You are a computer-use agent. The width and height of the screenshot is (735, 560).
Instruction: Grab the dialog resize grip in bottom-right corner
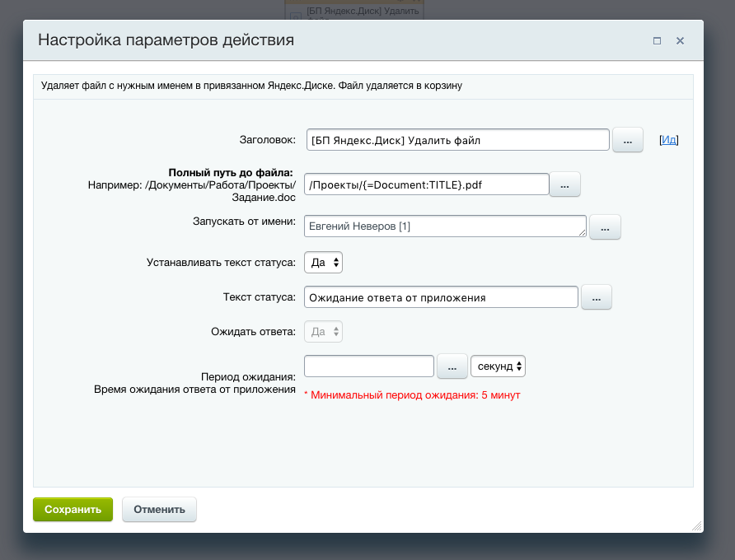(696, 525)
